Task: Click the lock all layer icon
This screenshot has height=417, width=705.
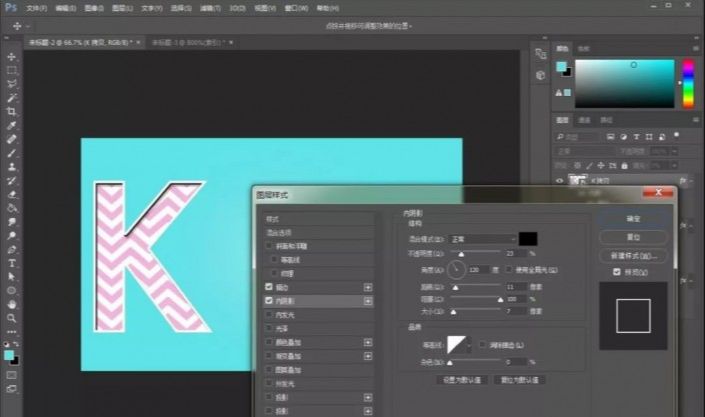Action: pos(624,166)
